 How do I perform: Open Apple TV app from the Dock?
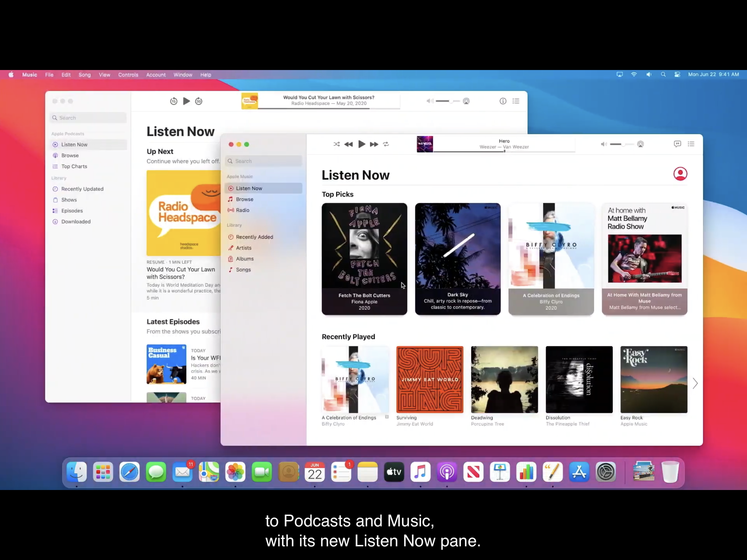click(394, 471)
